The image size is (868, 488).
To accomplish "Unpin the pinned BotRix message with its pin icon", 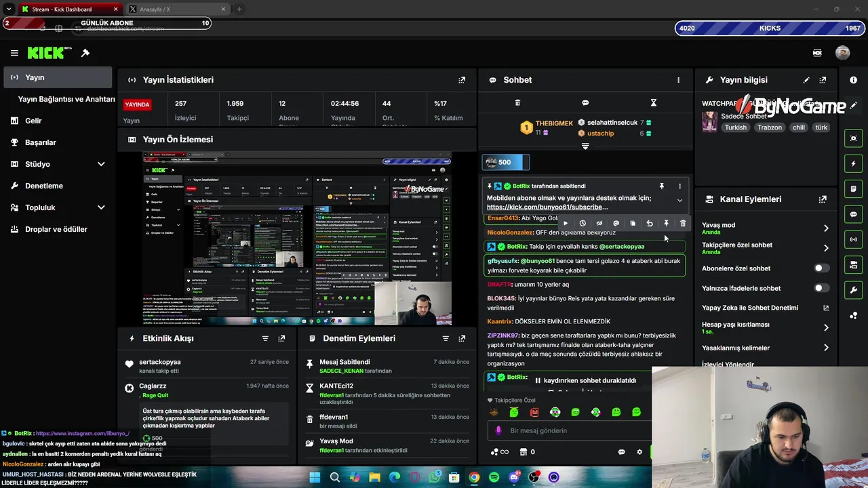I will pyautogui.click(x=662, y=186).
